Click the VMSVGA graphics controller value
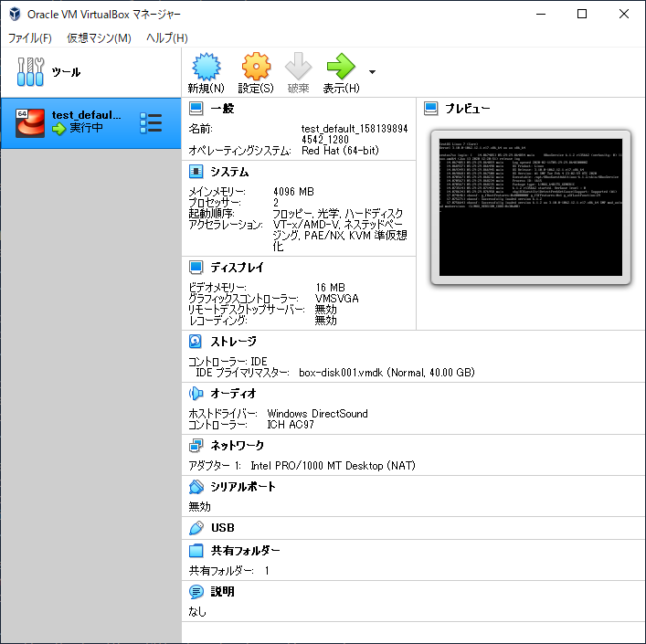 tap(336, 298)
